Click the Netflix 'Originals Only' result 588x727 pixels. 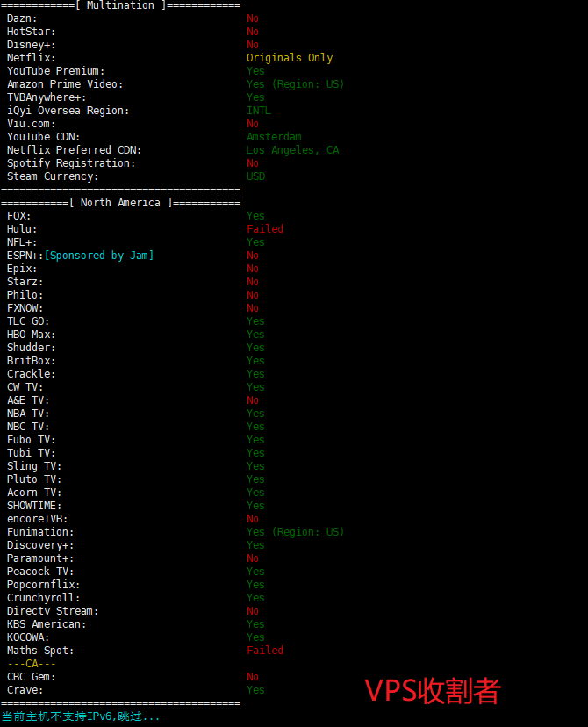(290, 58)
